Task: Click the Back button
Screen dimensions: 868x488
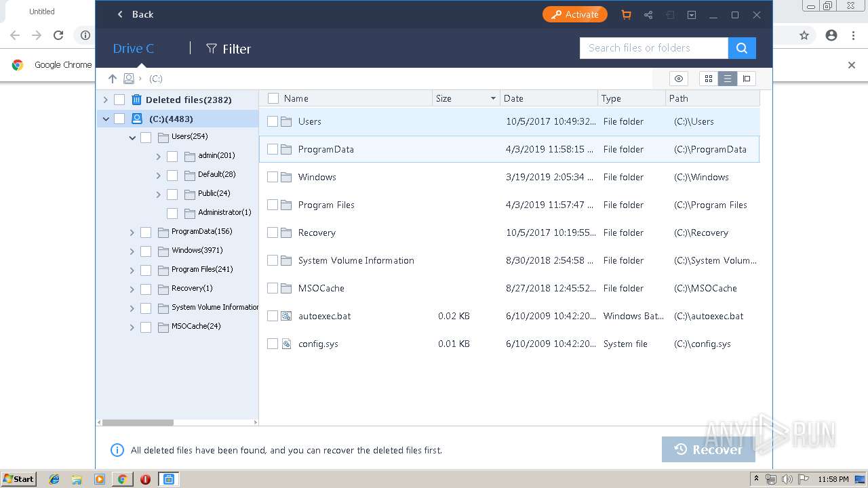Action: pos(135,14)
